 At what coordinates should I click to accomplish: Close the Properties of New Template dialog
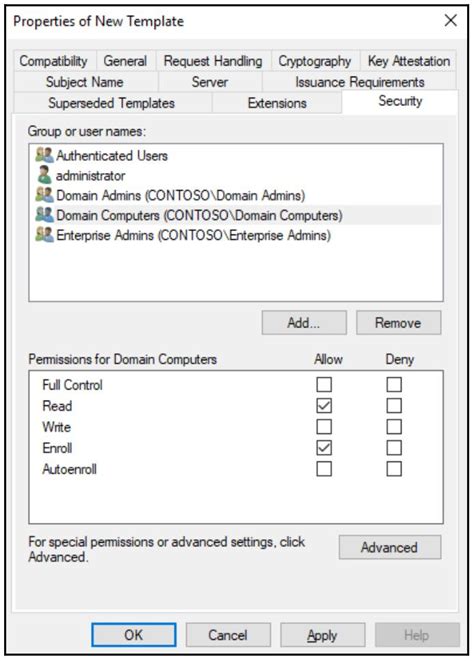[451, 20]
